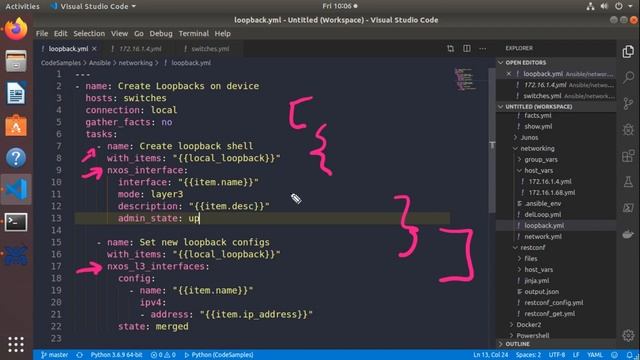Open the Remote Explorer view

(x=628, y=208)
